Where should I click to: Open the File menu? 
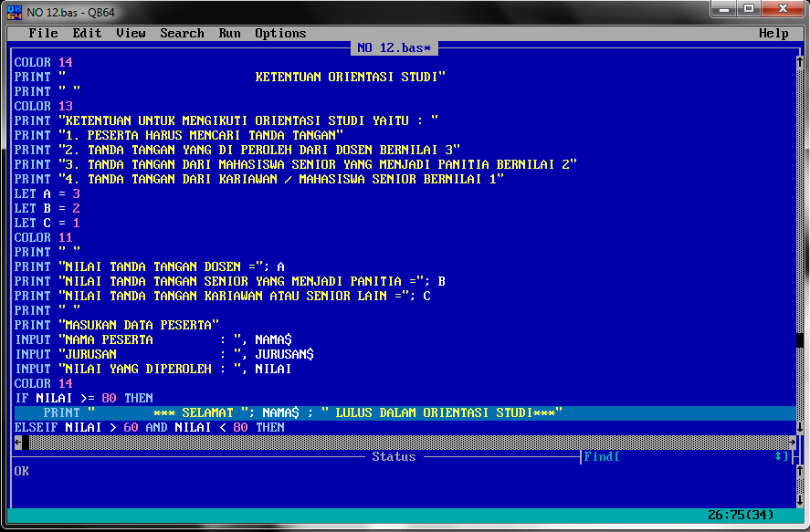43,33
